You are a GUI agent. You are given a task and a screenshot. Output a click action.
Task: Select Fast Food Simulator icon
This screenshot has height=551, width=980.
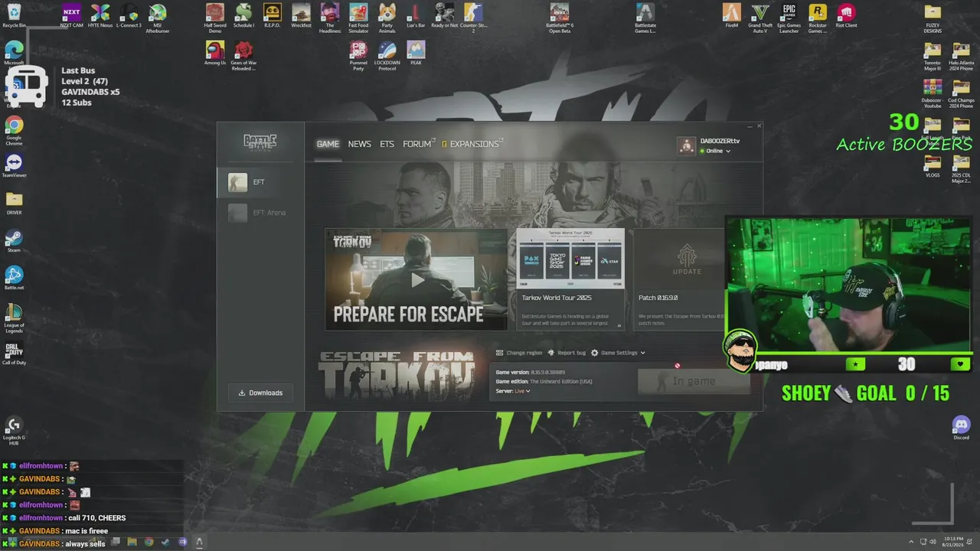click(358, 18)
